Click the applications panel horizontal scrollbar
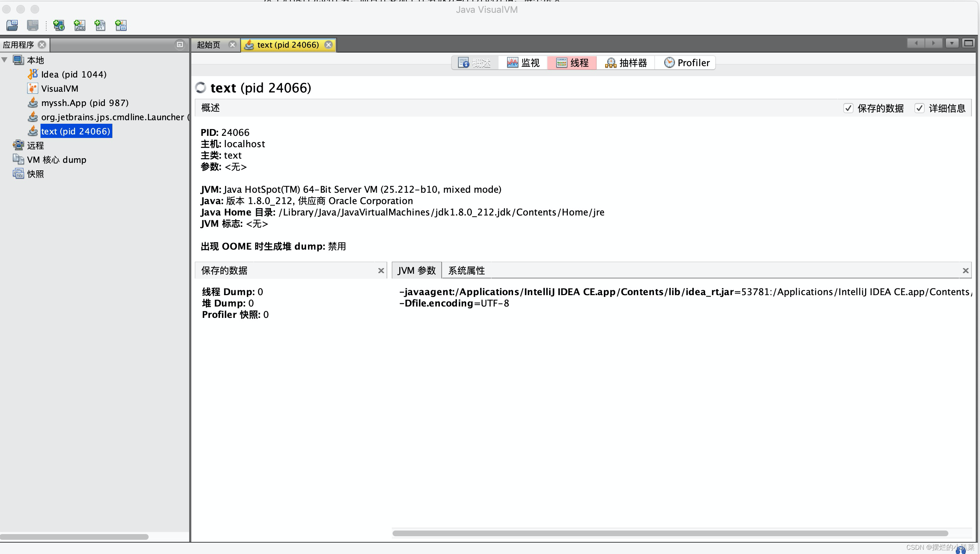 coord(74,537)
